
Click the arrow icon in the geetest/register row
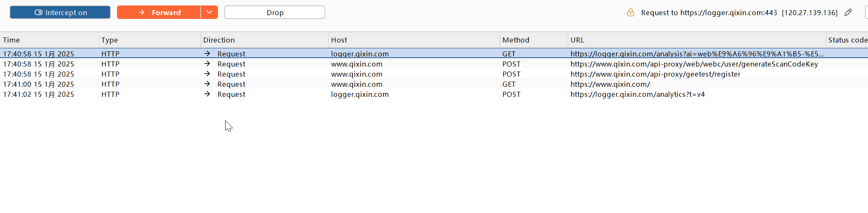coord(207,74)
